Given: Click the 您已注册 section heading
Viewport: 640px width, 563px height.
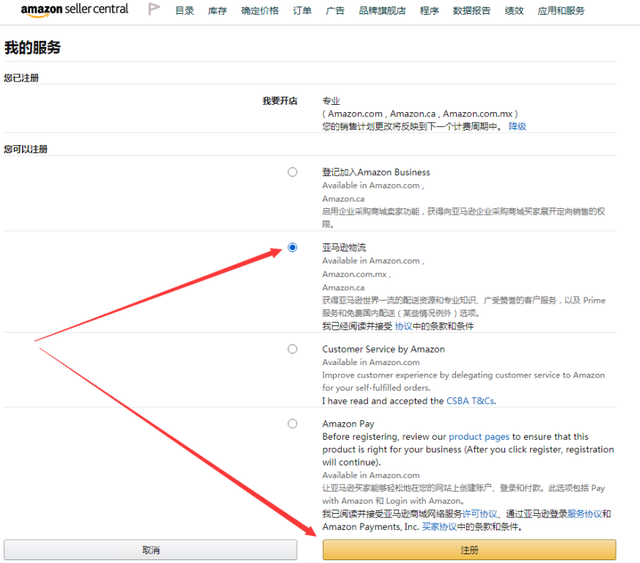Looking at the screenshot, I should pos(21,78).
